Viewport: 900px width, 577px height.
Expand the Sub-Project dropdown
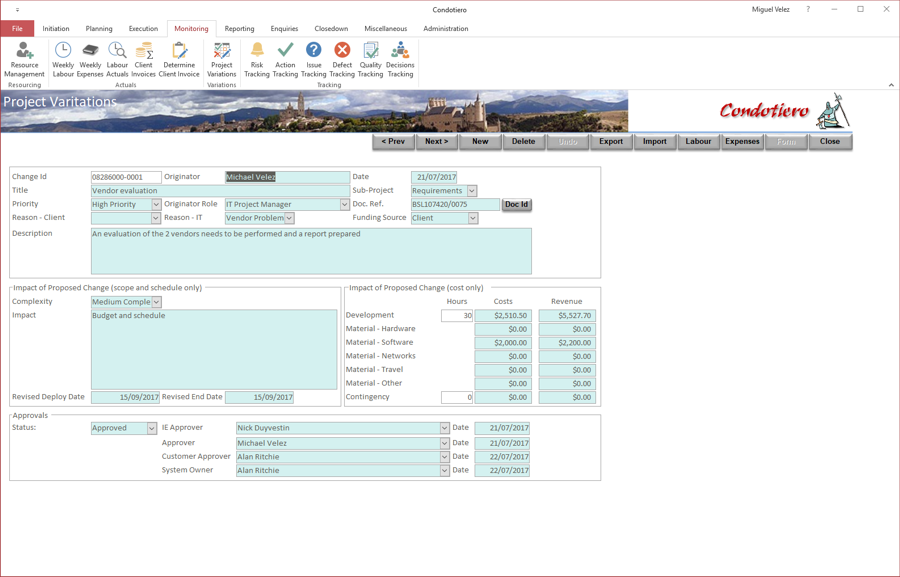(x=472, y=191)
